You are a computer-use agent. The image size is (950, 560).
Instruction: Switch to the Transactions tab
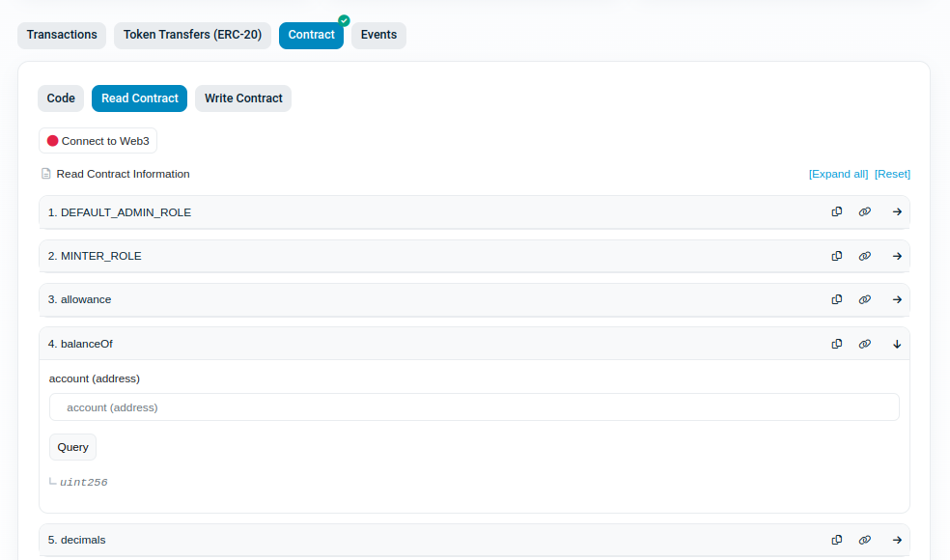click(62, 35)
